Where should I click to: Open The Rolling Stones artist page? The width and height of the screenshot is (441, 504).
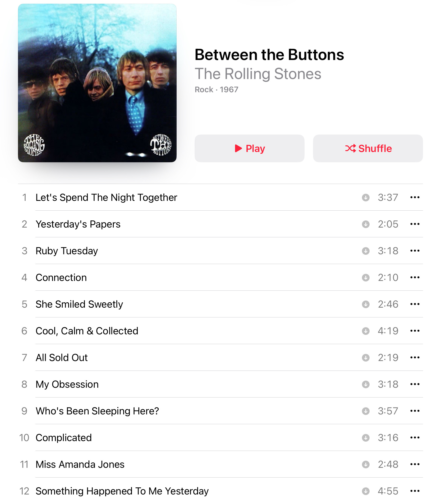click(x=258, y=74)
